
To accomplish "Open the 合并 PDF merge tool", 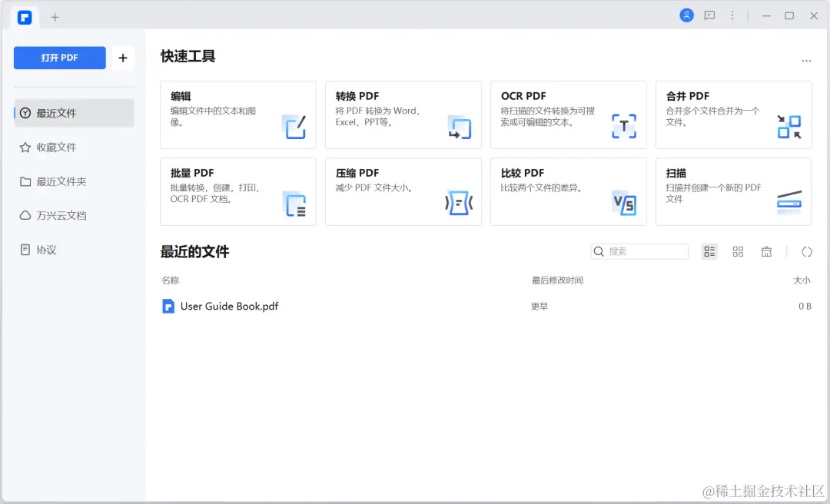I will [x=733, y=114].
